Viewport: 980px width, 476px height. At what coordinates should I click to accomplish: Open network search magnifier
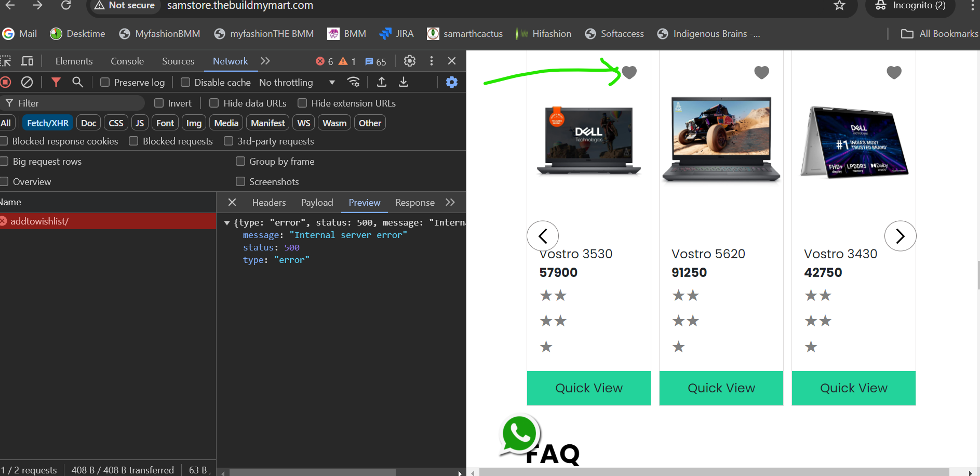77,82
